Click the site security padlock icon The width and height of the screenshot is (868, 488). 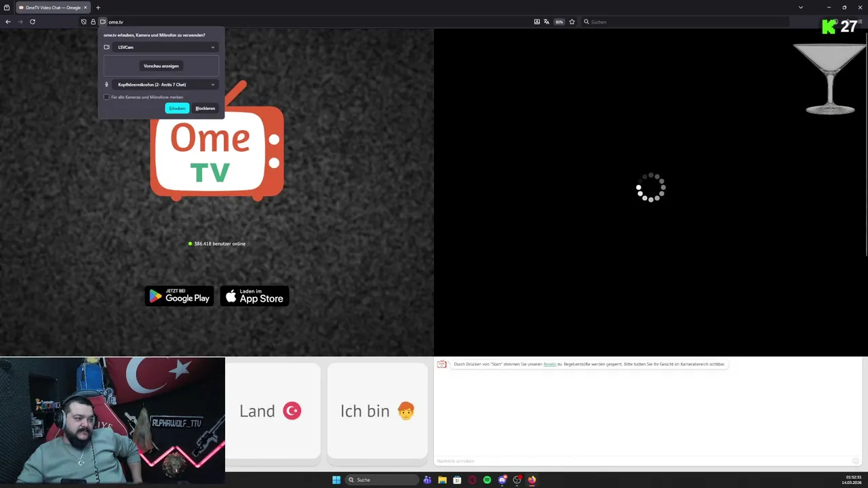[x=94, y=22]
